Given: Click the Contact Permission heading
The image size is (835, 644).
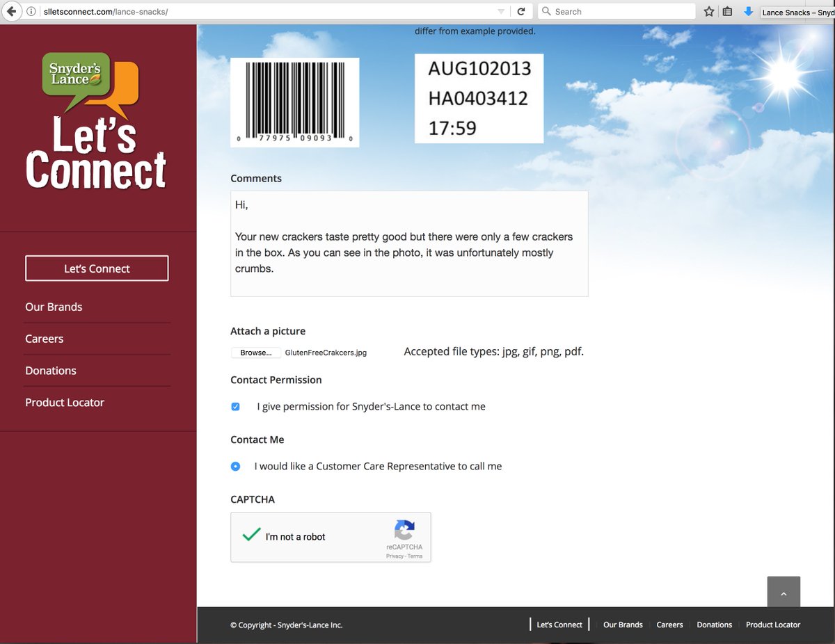Looking at the screenshot, I should [276, 380].
